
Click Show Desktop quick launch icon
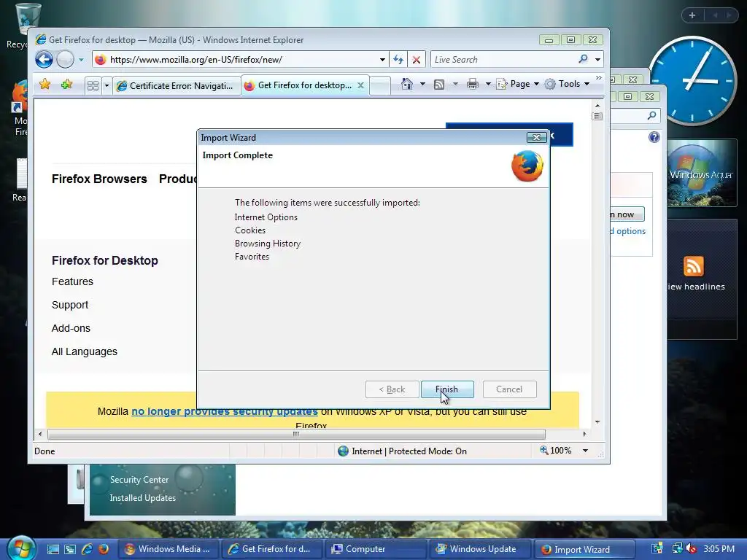tap(53, 549)
